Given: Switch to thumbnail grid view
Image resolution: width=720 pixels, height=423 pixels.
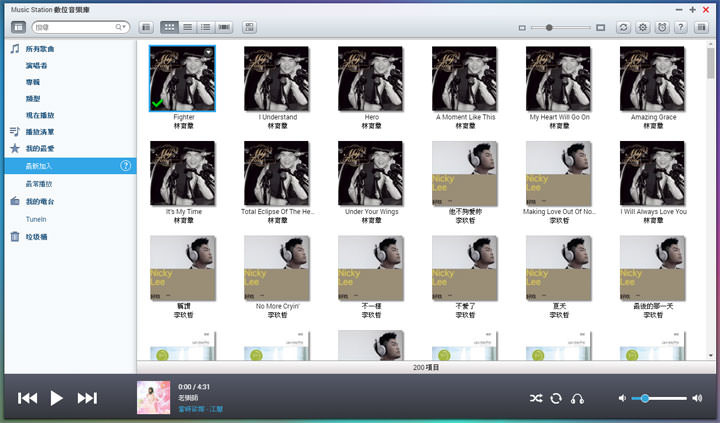Looking at the screenshot, I should pos(169,27).
